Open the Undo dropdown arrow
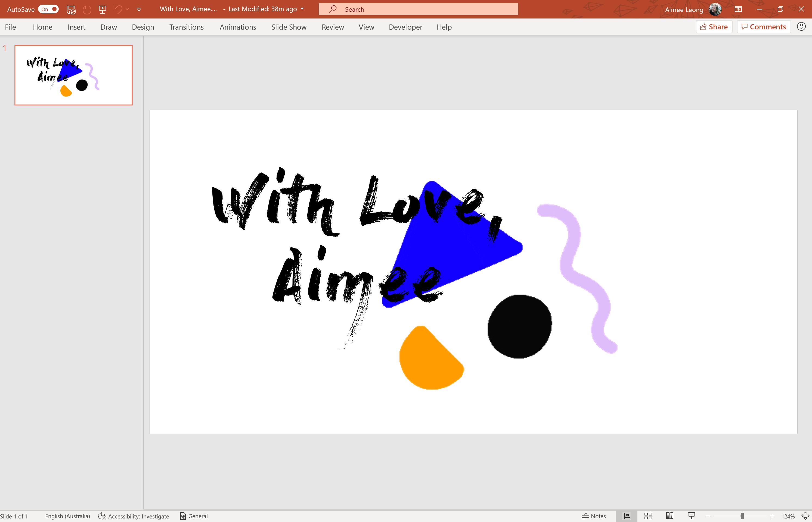The image size is (812, 522). (x=127, y=9)
